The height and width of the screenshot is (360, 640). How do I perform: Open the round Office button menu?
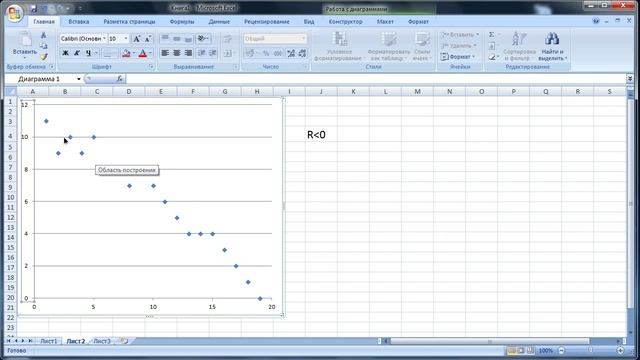(x=15, y=12)
